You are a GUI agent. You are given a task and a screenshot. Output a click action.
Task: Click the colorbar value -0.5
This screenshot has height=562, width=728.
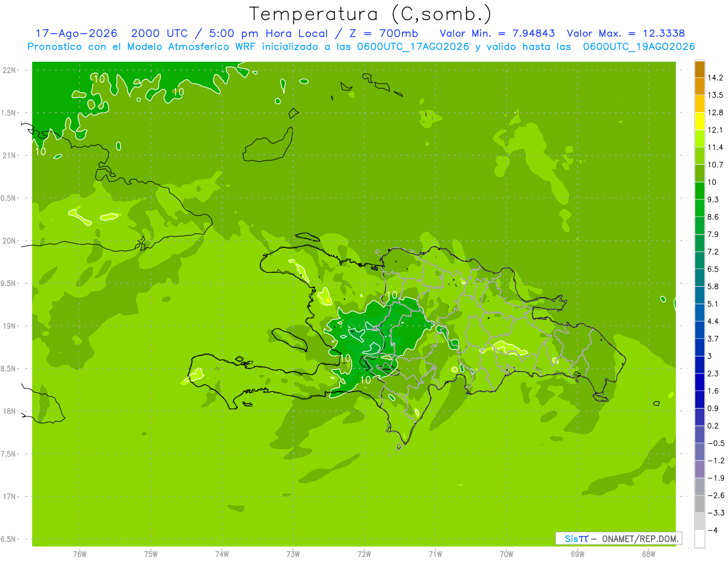716,443
